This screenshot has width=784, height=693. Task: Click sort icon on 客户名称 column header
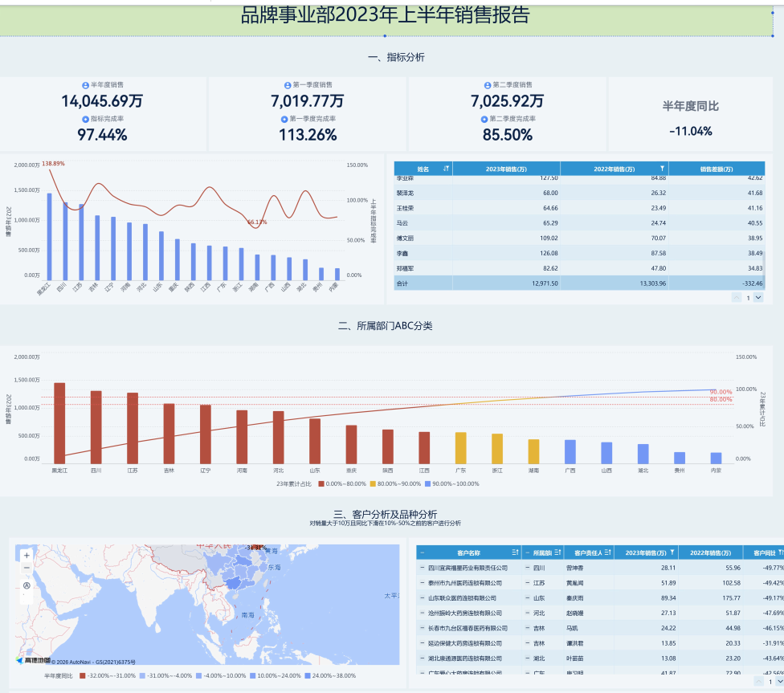click(x=515, y=552)
